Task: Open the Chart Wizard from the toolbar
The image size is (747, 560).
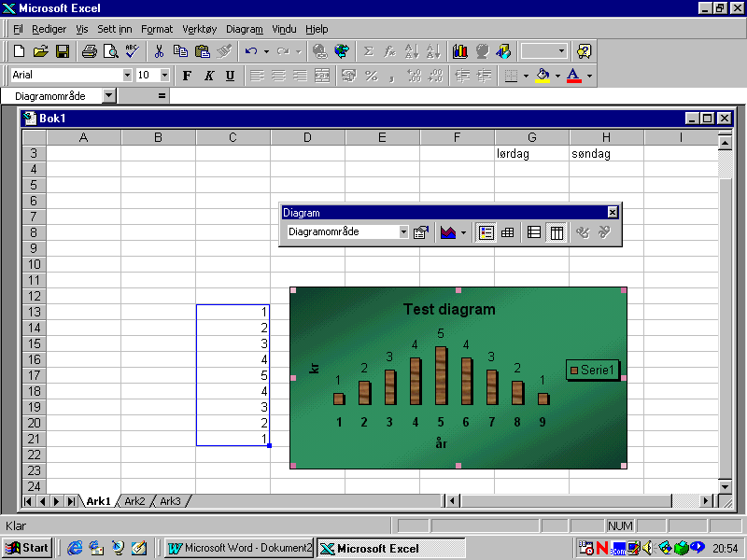Action: [x=460, y=51]
